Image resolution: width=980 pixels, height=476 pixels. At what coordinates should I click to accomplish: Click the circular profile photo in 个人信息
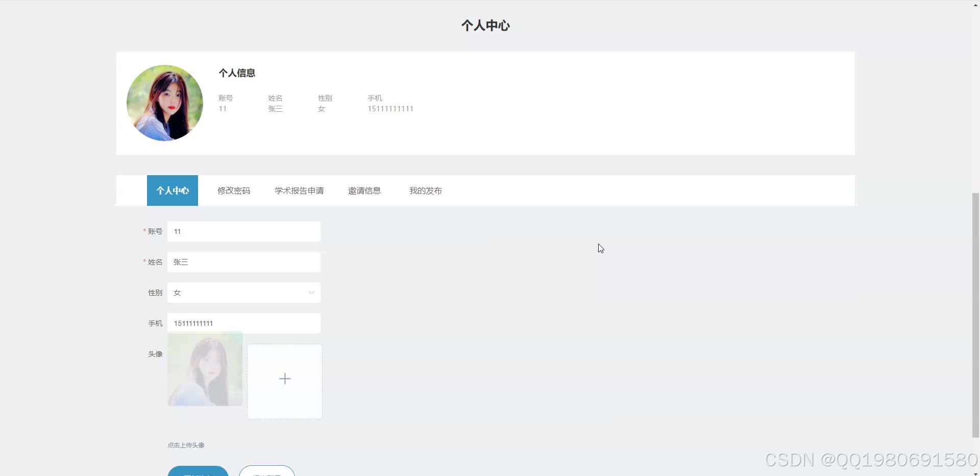[x=164, y=103]
